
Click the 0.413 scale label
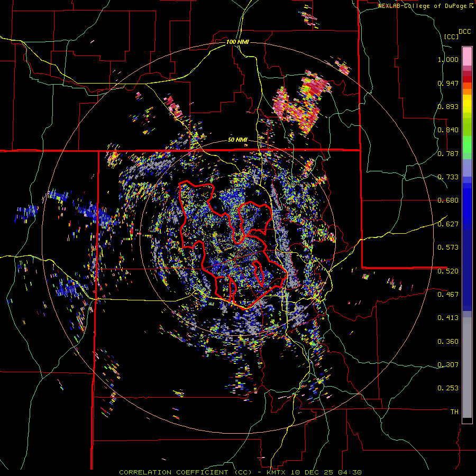[x=448, y=318]
